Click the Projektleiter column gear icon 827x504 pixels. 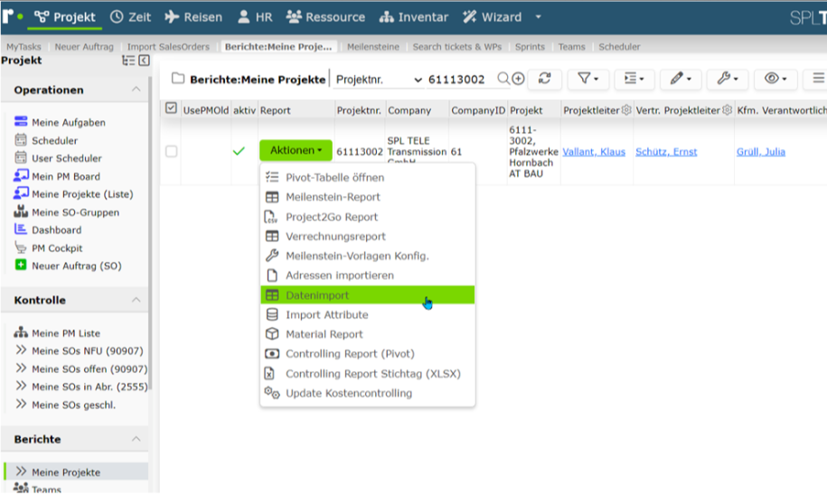[x=626, y=110]
